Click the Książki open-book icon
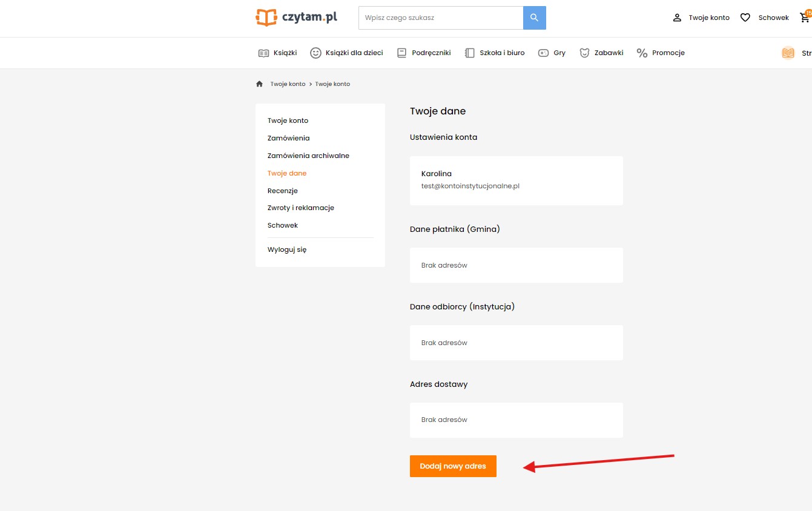The height and width of the screenshot is (511, 812). (x=263, y=53)
